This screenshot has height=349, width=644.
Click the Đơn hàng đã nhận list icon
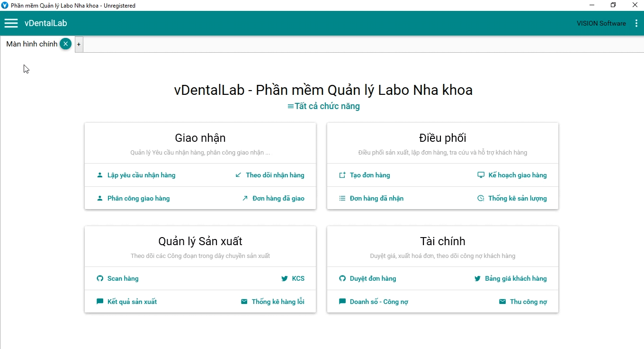[x=342, y=198]
